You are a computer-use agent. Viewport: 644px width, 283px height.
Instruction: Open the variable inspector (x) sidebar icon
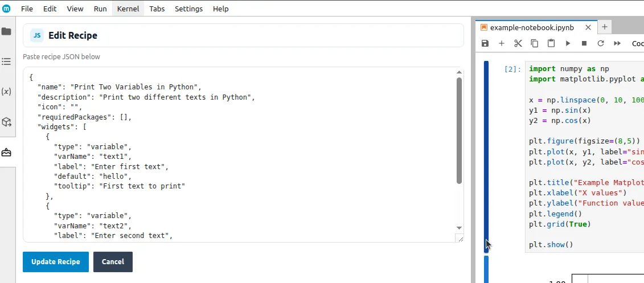[x=6, y=92]
